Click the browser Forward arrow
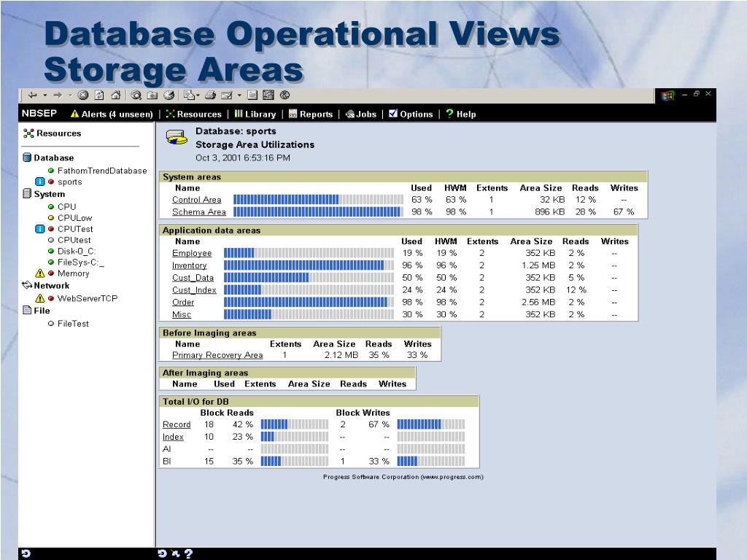Viewport: 747px width, 560px height. click(x=58, y=96)
